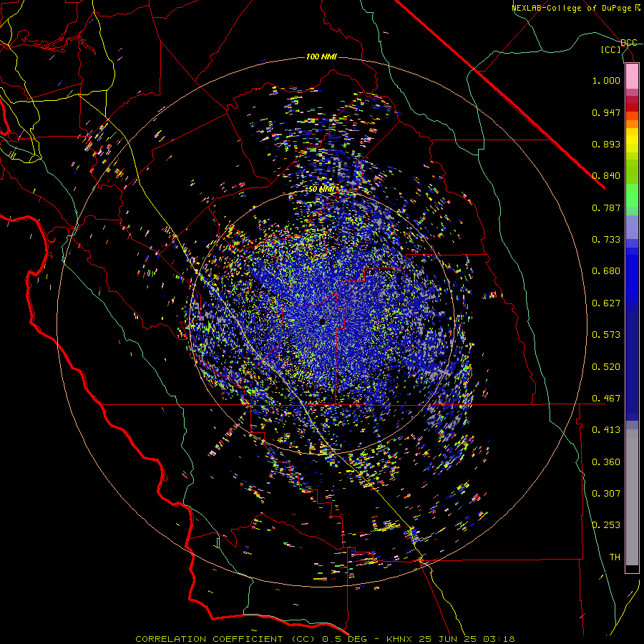Select the 0.733 scale value
This screenshot has width=644, height=644.
pyautogui.click(x=606, y=240)
